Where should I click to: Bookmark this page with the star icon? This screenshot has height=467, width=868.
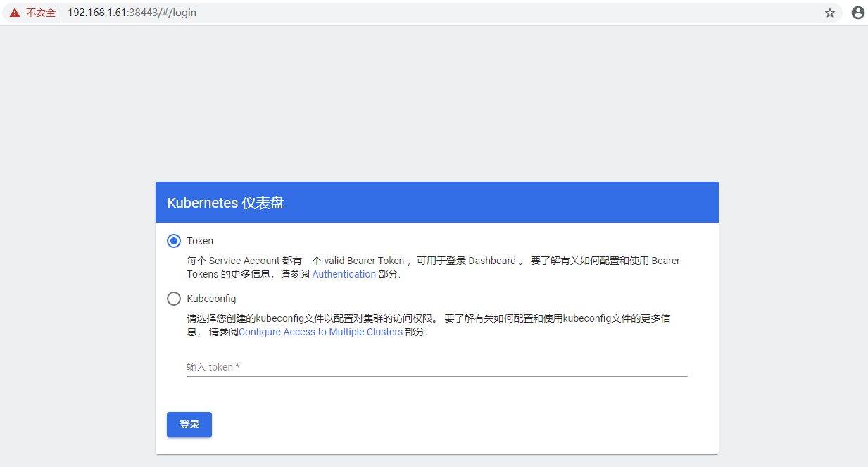830,13
